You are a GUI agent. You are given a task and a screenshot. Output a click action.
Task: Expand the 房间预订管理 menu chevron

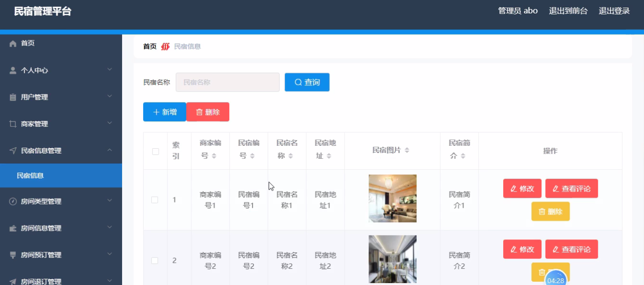(110, 255)
